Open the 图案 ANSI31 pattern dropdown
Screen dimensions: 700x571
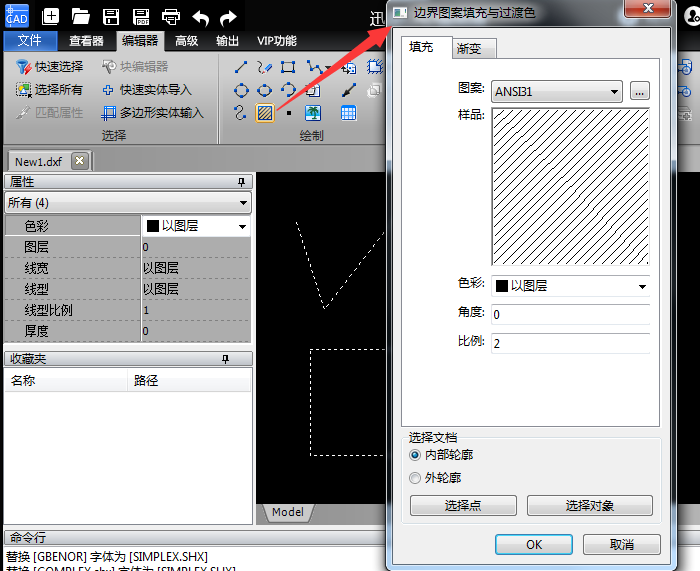[557, 91]
